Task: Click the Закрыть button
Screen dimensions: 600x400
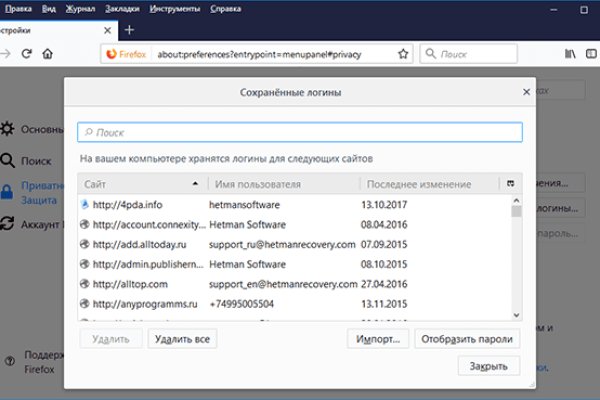Action: [489, 366]
